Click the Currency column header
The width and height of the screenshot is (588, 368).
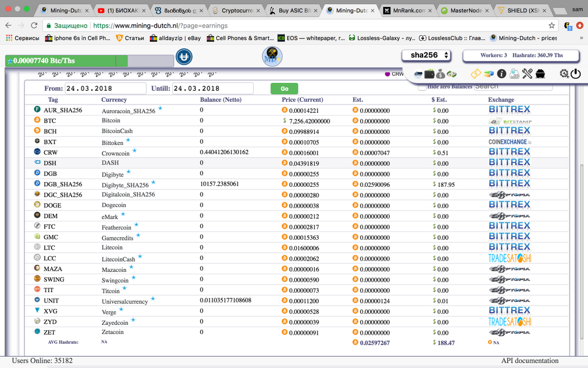[x=114, y=99]
